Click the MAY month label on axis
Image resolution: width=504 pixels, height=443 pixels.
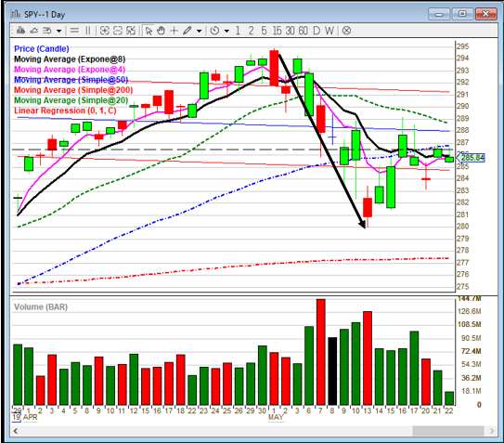point(276,417)
